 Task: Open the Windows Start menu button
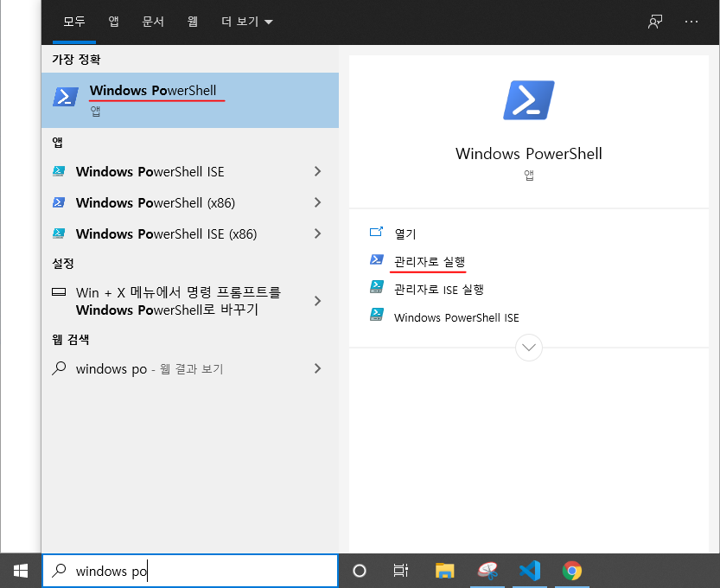click(21, 571)
